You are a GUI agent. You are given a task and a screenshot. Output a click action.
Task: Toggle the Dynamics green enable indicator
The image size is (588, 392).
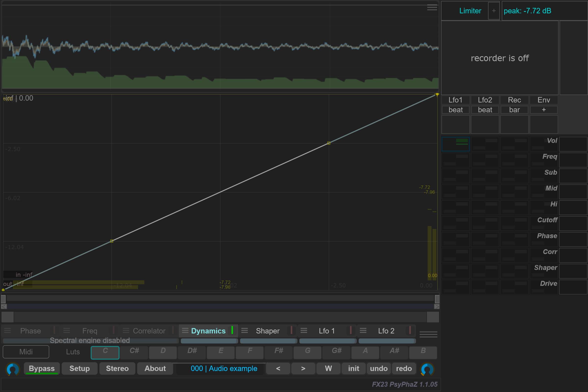(x=232, y=330)
